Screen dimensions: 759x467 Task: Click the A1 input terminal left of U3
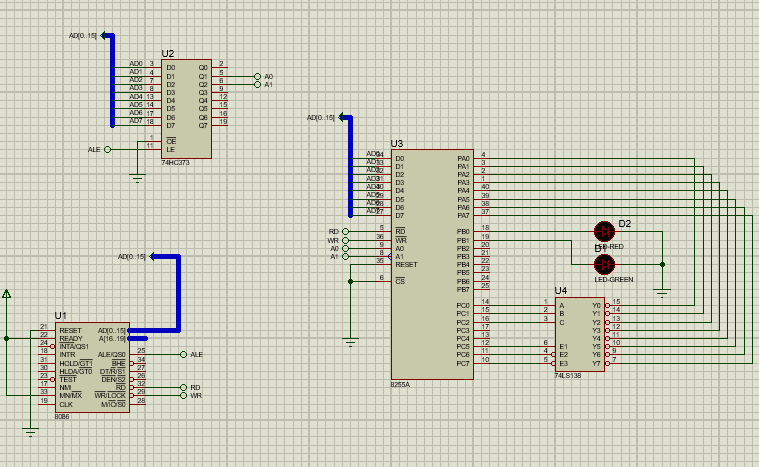[x=346, y=256]
